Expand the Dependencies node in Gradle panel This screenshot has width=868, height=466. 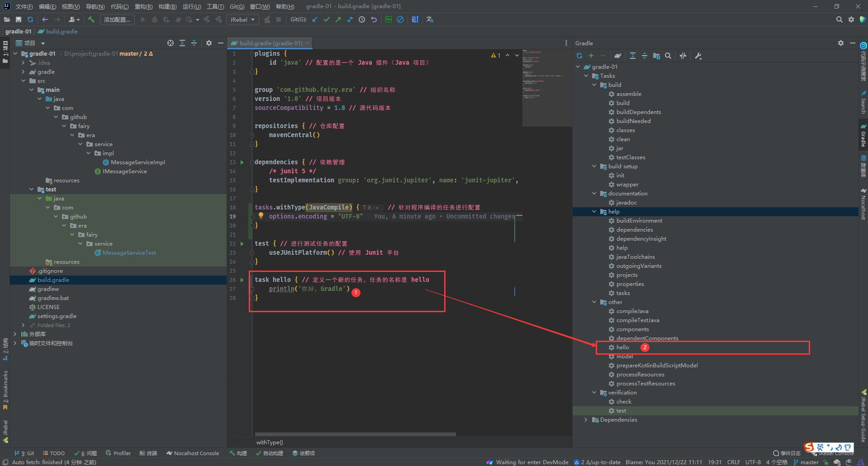pos(586,419)
